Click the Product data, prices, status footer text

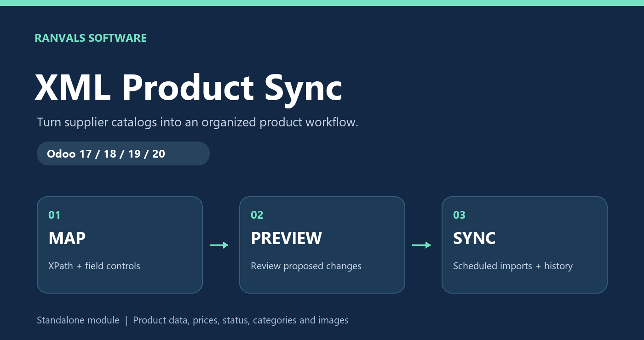tap(241, 320)
